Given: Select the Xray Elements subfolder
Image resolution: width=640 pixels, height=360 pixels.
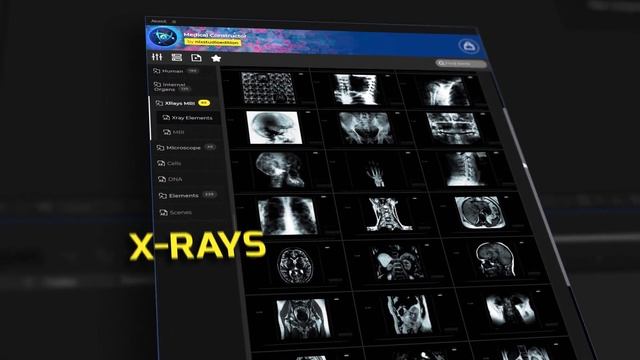Looking at the screenshot, I should [x=188, y=118].
